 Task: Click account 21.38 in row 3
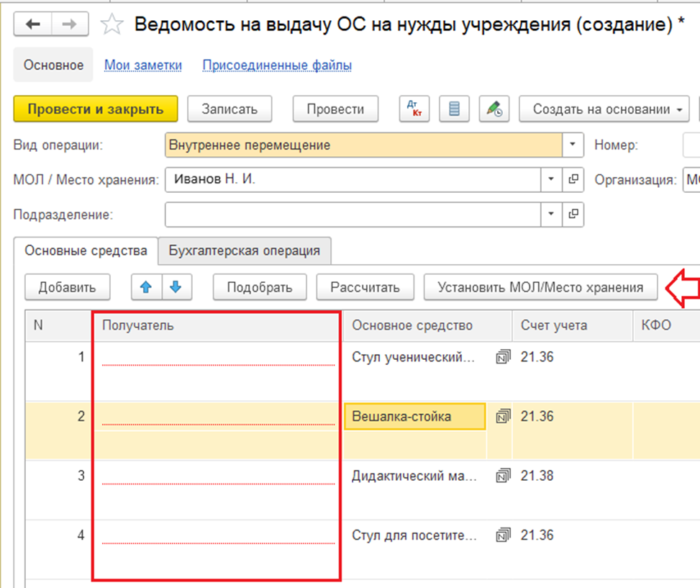[537, 476]
